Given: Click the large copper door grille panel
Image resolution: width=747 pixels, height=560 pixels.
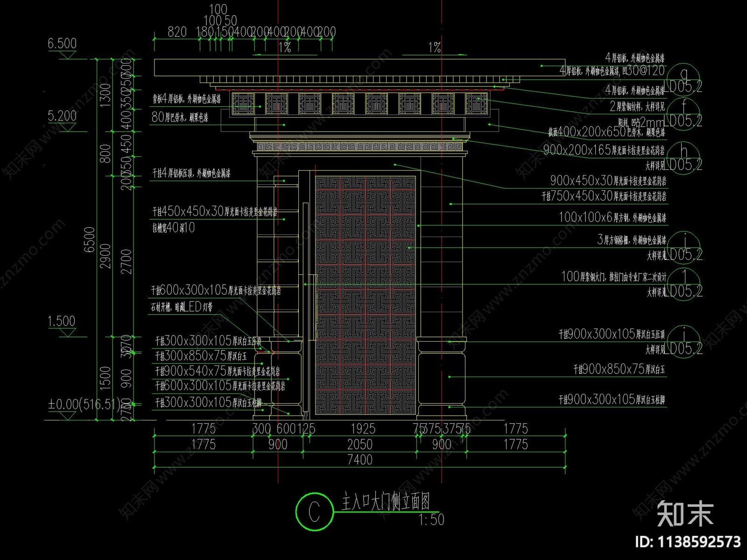Looking at the screenshot, I should click(x=366, y=295).
